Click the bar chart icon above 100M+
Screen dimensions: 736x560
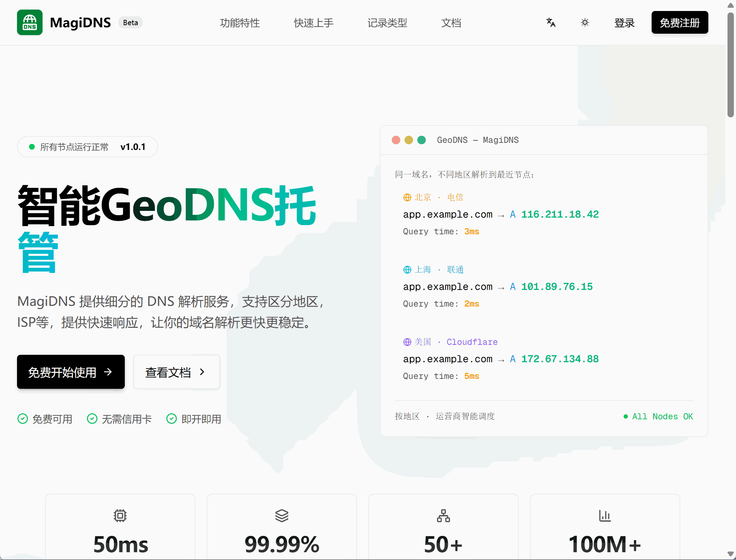pyautogui.click(x=605, y=515)
